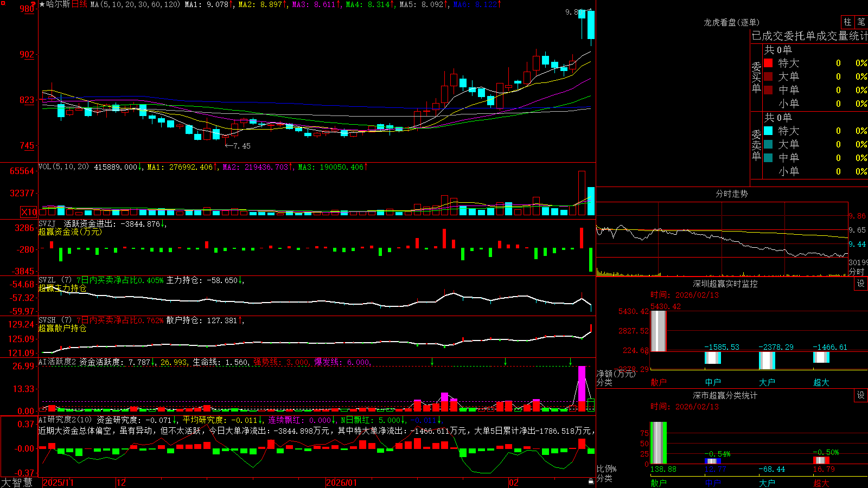Screen dimensions: 868x488
Task: Select the 日线 period label
Action: tap(79, 4)
